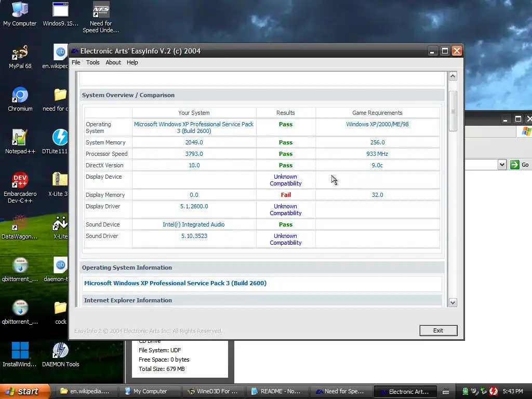
Task: Click 'Intel(r) Integrated Audio' sound device
Action: click(x=193, y=224)
